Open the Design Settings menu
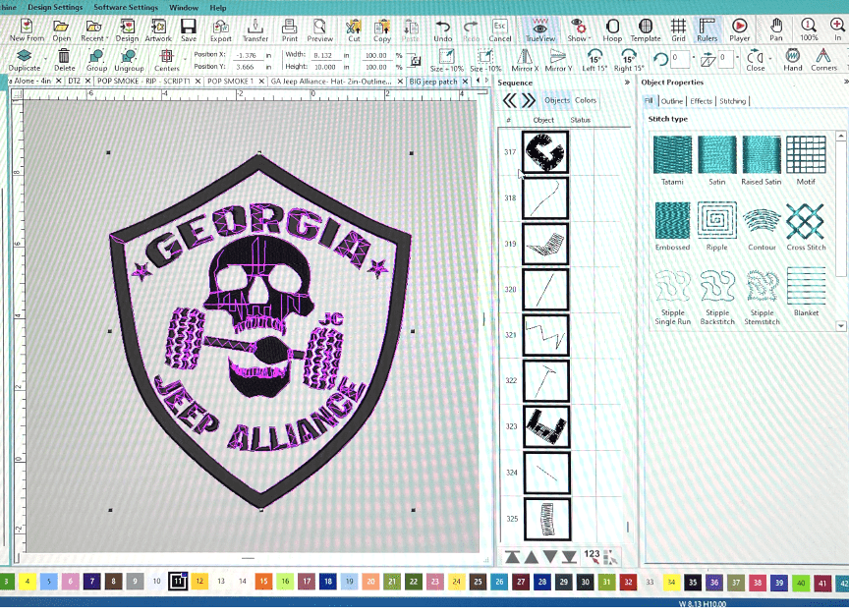The width and height of the screenshot is (849, 616). tap(55, 8)
